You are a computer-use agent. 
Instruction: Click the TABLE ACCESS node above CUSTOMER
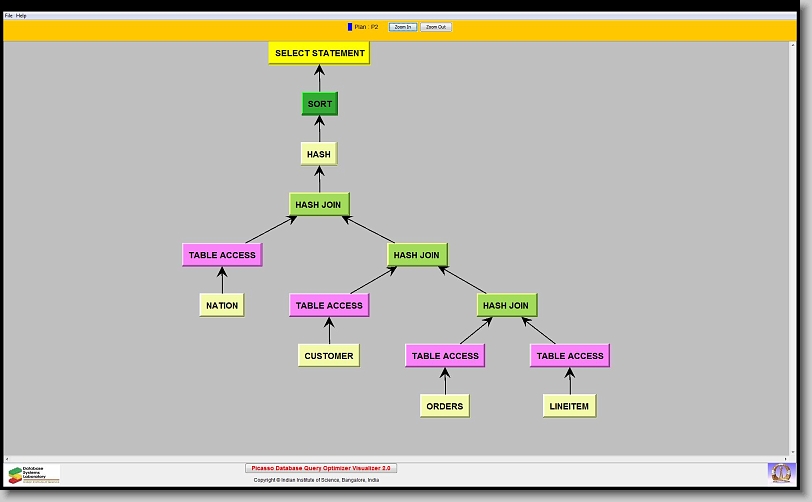(x=329, y=305)
